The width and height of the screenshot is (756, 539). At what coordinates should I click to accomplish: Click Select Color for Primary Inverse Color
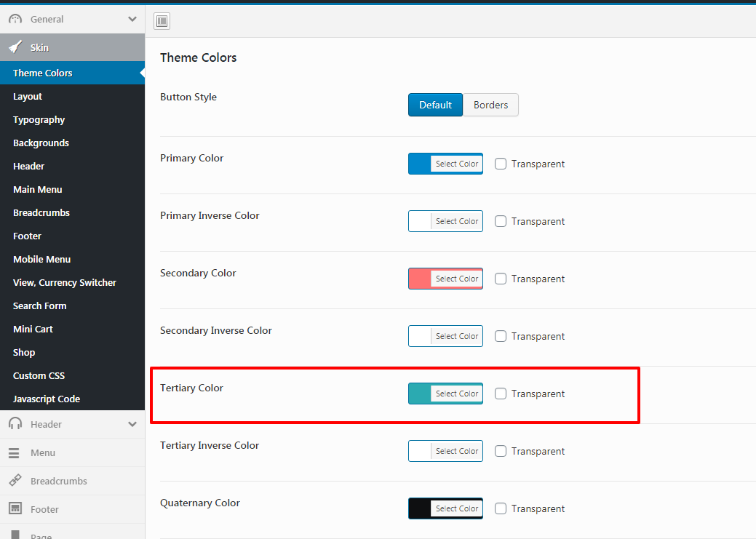(x=457, y=221)
